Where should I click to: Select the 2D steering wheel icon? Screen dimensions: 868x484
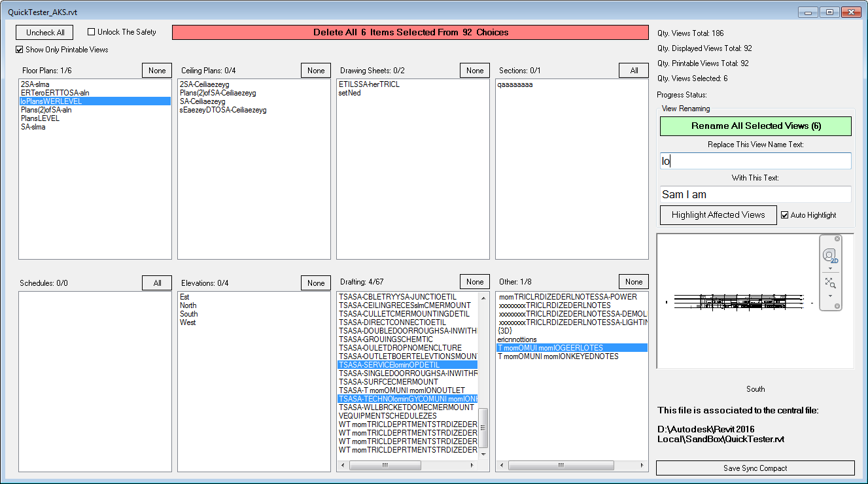(829, 255)
